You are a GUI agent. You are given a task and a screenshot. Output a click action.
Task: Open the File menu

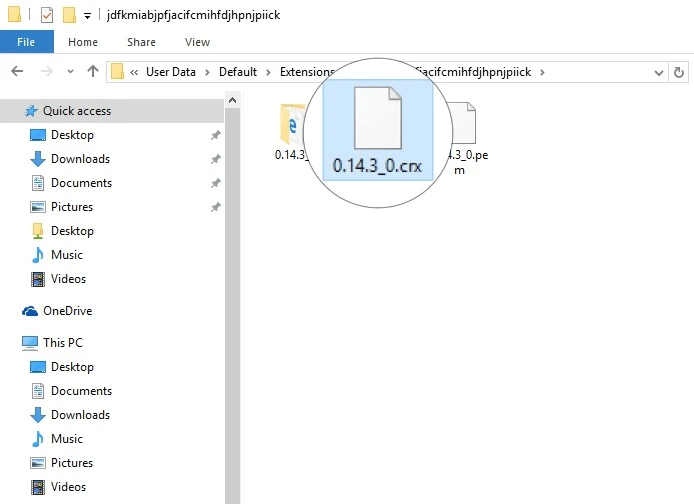click(26, 42)
